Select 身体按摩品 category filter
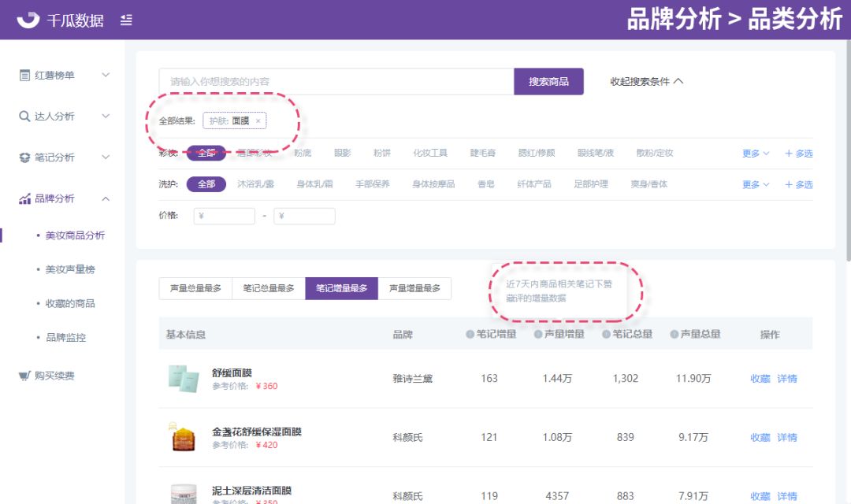The height and width of the screenshot is (504, 851). (433, 184)
